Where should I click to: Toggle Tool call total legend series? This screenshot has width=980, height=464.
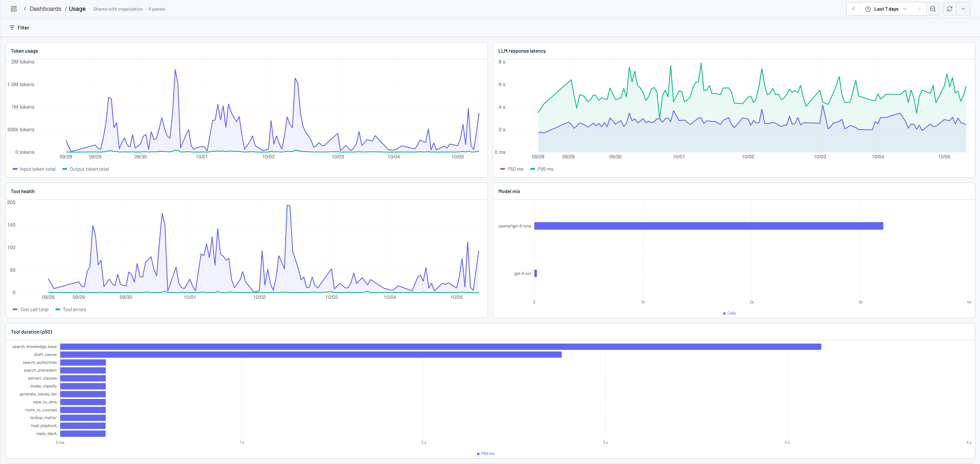click(30, 310)
